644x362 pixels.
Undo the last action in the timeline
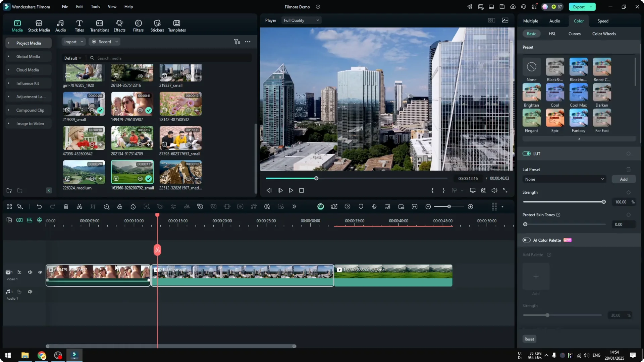[x=39, y=206]
